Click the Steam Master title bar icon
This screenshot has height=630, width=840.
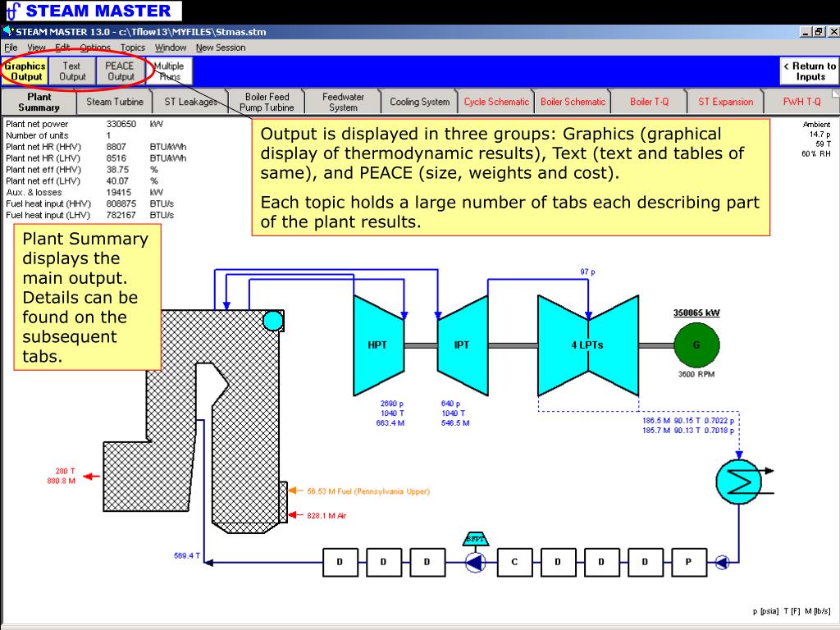point(7,32)
